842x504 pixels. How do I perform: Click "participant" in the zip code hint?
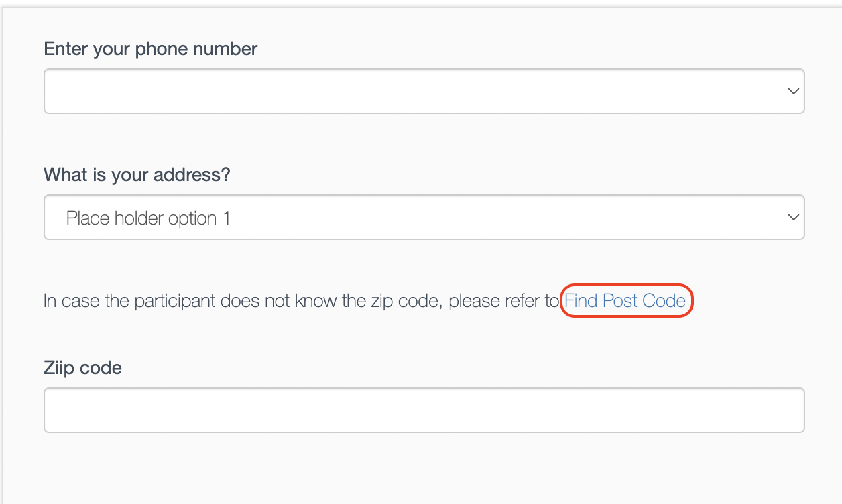pos(175,301)
